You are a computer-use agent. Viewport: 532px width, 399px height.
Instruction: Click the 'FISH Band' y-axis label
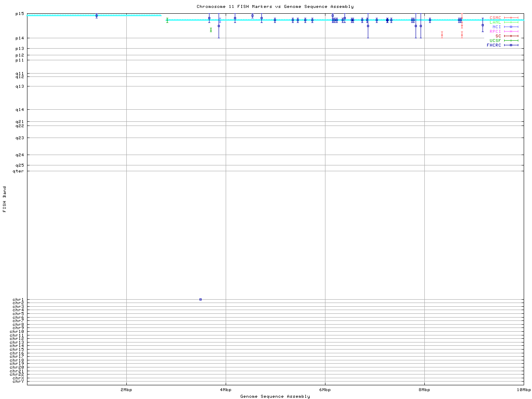(5, 199)
